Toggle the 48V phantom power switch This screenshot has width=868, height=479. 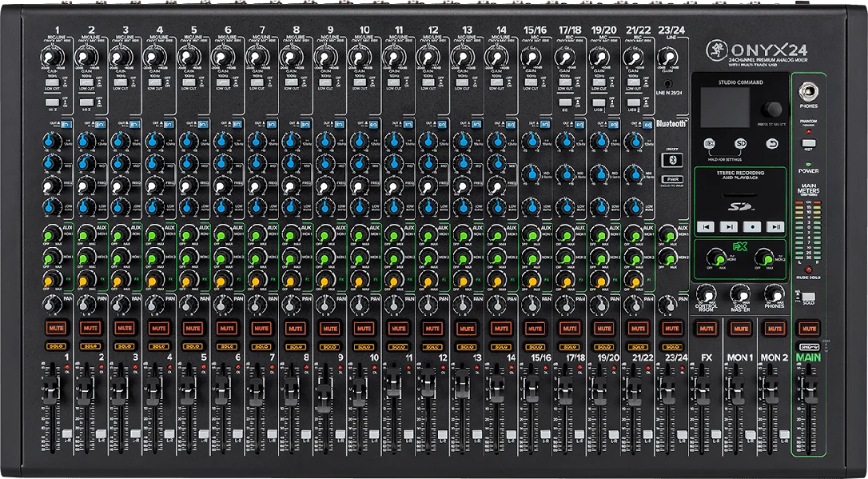click(808, 143)
